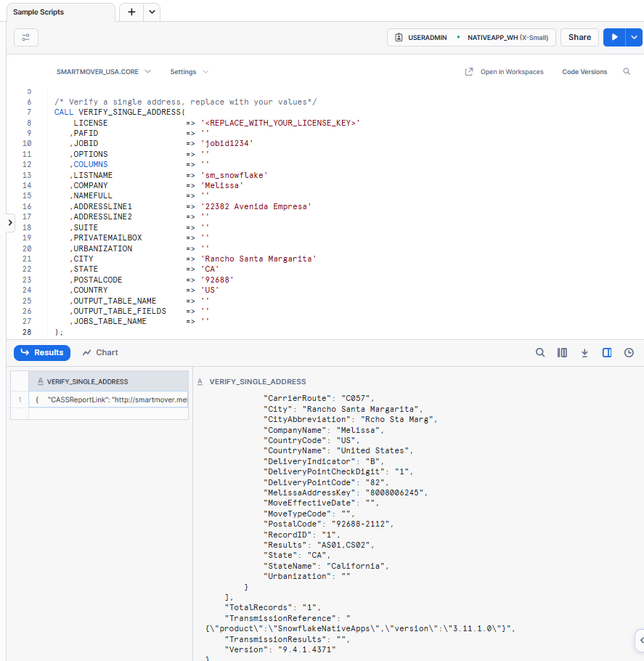Toggle the results side panel view
The image size is (644, 661).
[607, 353]
